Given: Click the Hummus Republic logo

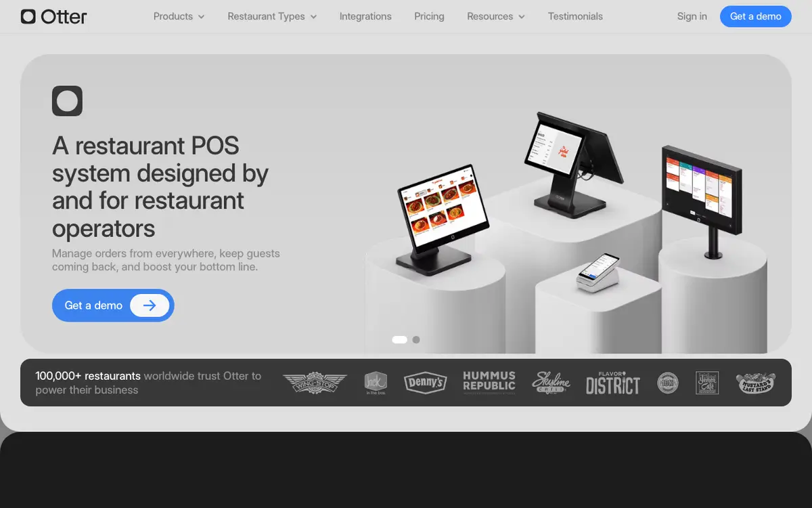Looking at the screenshot, I should tap(489, 382).
